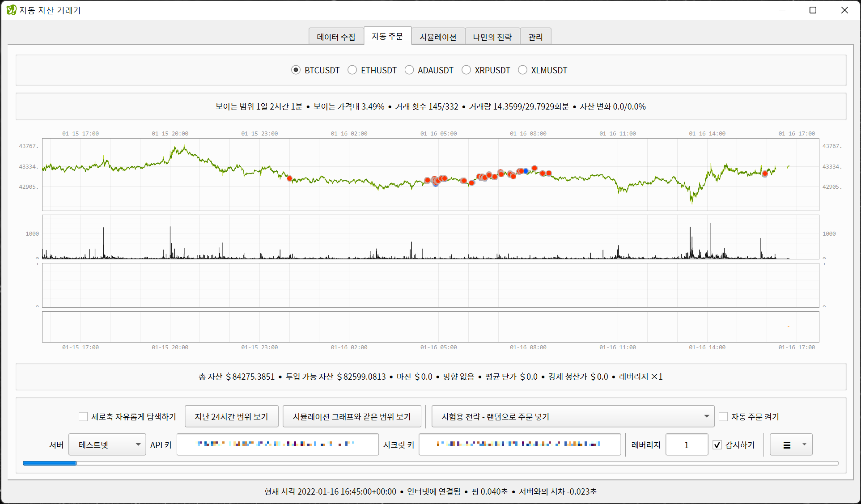This screenshot has width=861, height=504.
Task: Click the blue trade marker on price chart
Action: [526, 171]
